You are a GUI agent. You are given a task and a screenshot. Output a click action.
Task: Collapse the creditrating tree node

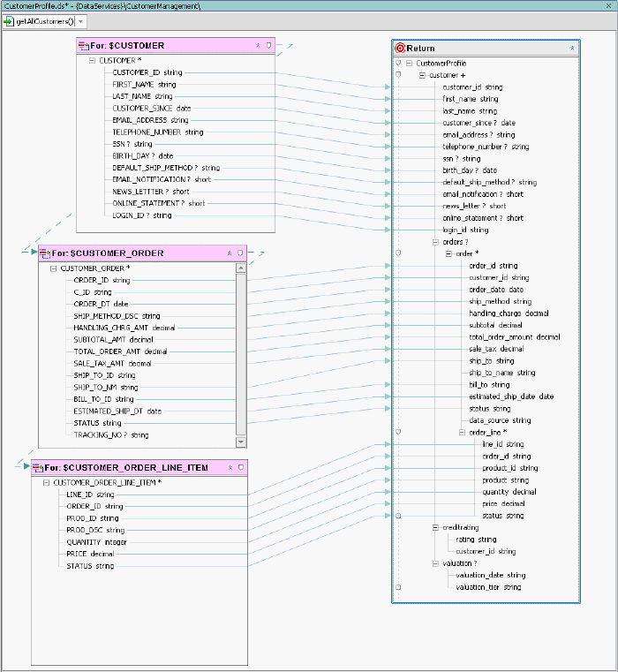(435, 527)
